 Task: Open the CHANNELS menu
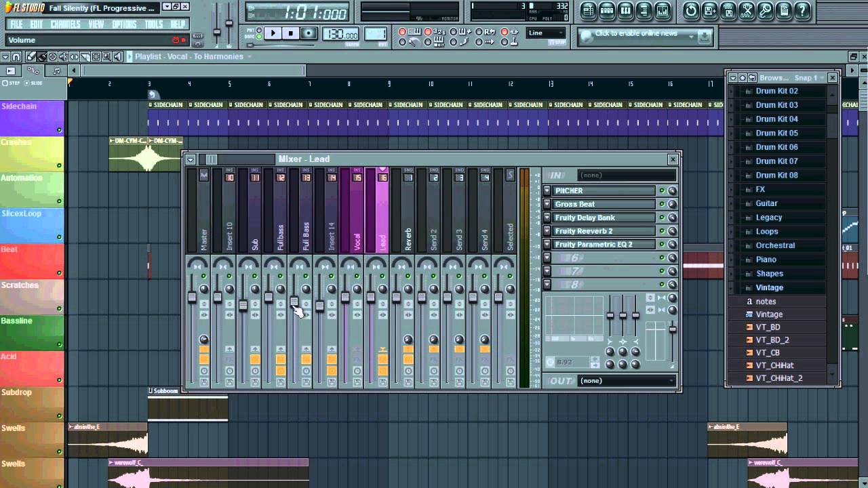65,24
